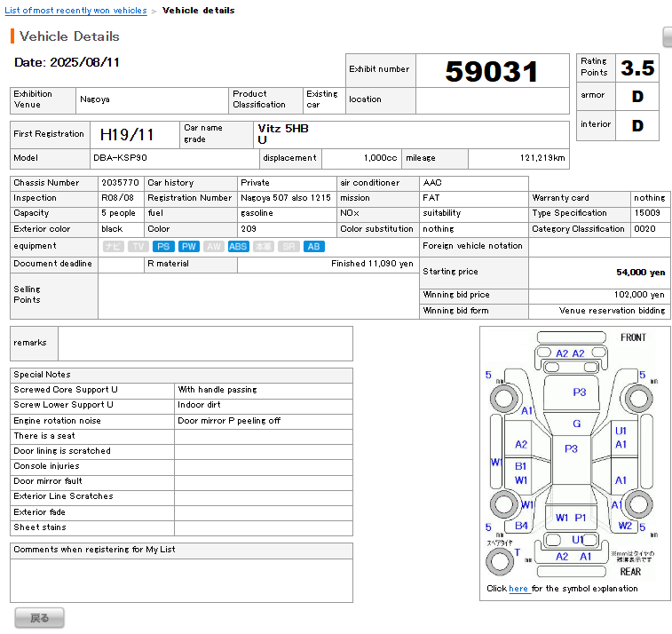This screenshot has width=672, height=634.
Task: Click the PS equipment badge
Action: pos(162,247)
